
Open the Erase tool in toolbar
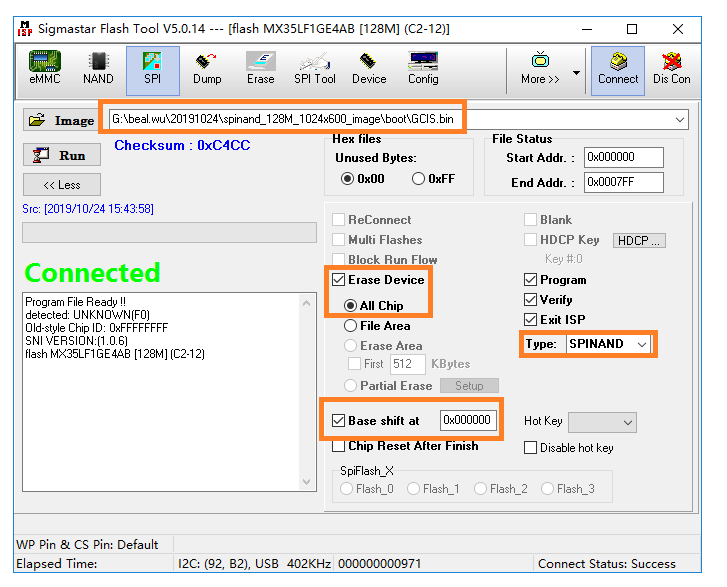pos(261,69)
